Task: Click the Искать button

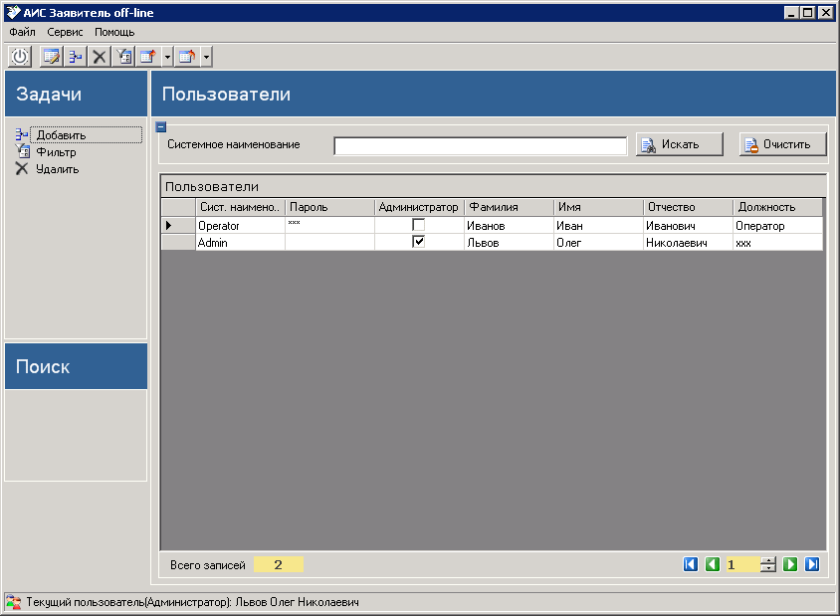Action: pyautogui.click(x=680, y=144)
